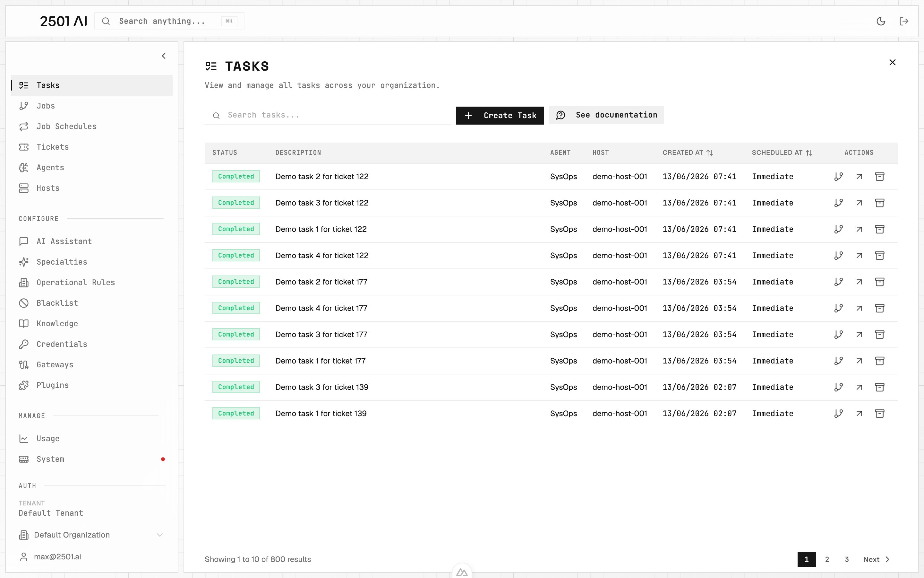Click branch icon for Demo task 4 ticket 177

click(838, 308)
